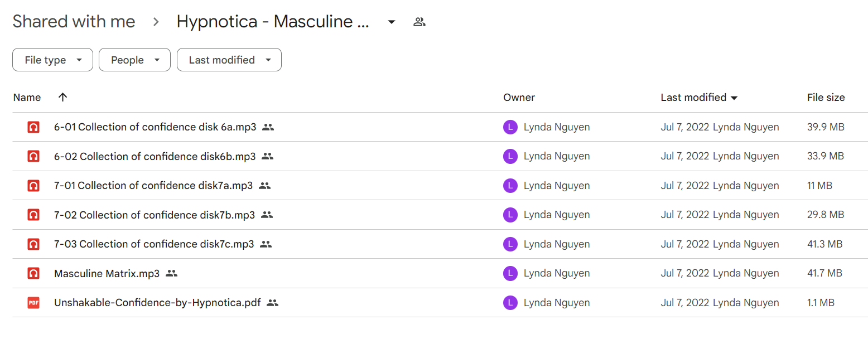
Task: Click owner avatar in 7-01 row
Action: pyautogui.click(x=510, y=186)
